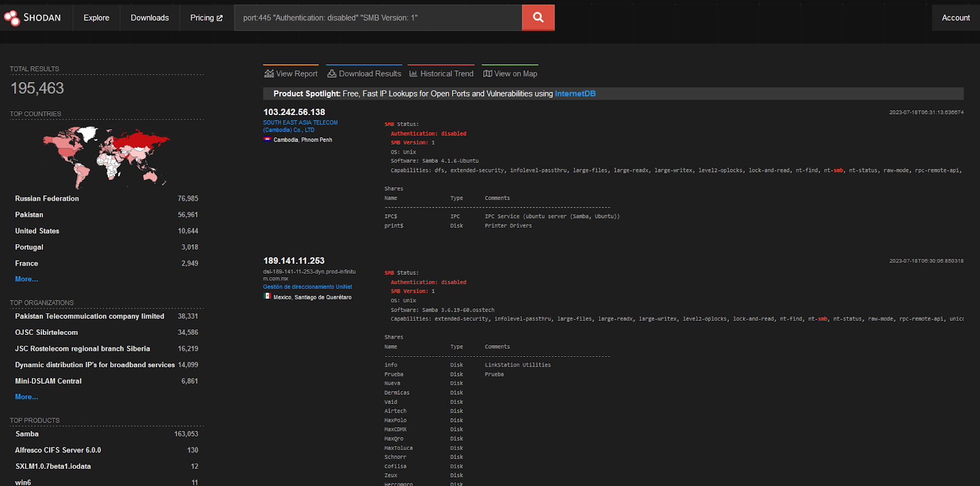Click the View Report chart icon
Viewport: 980px width, 486px height.
coord(269,73)
